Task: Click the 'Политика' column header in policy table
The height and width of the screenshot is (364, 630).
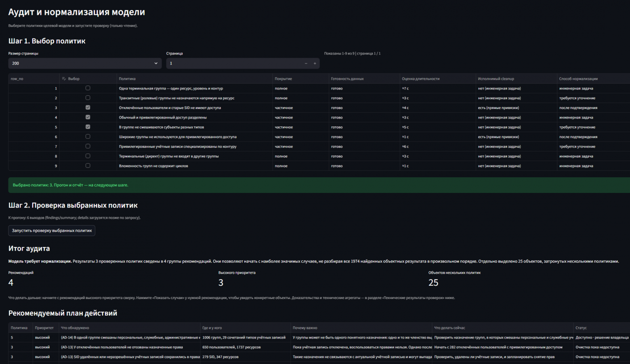Action: point(194,79)
